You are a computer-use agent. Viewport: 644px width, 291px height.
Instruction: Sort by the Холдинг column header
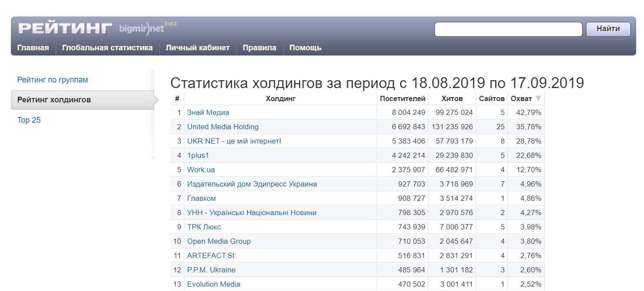click(281, 98)
